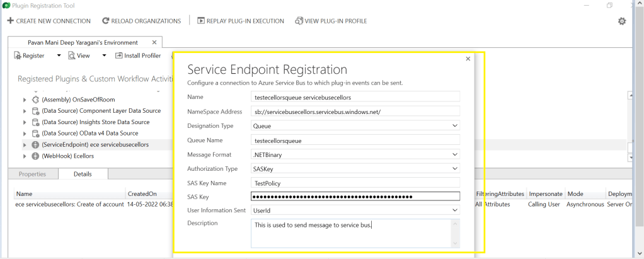
Task: Close the Service Endpoint Registration dialog
Action: [x=468, y=59]
